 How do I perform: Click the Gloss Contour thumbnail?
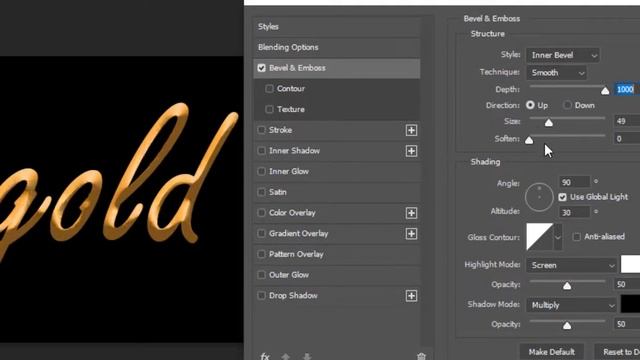click(x=540, y=237)
